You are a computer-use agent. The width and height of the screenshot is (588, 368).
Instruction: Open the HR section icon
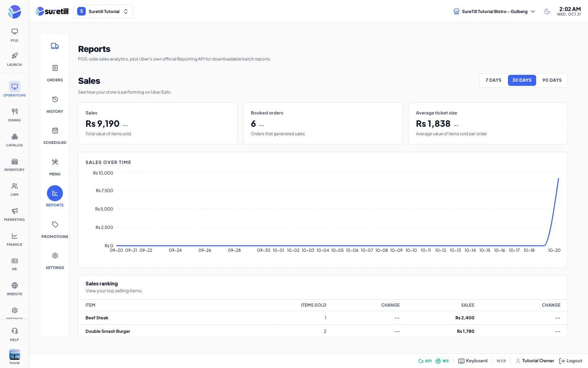[x=14, y=261]
